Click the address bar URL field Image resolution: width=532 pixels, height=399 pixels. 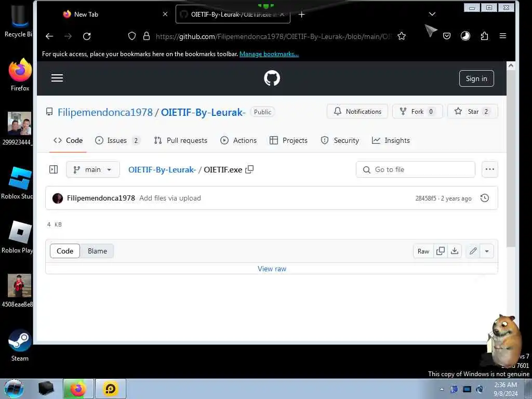[x=273, y=36]
